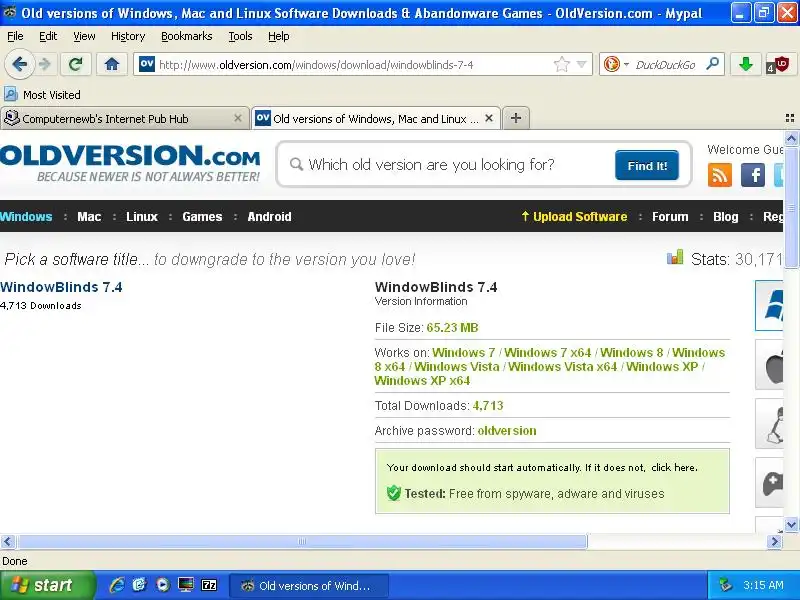Select the Games category in nav bar
The height and width of the screenshot is (600, 800).
point(202,217)
